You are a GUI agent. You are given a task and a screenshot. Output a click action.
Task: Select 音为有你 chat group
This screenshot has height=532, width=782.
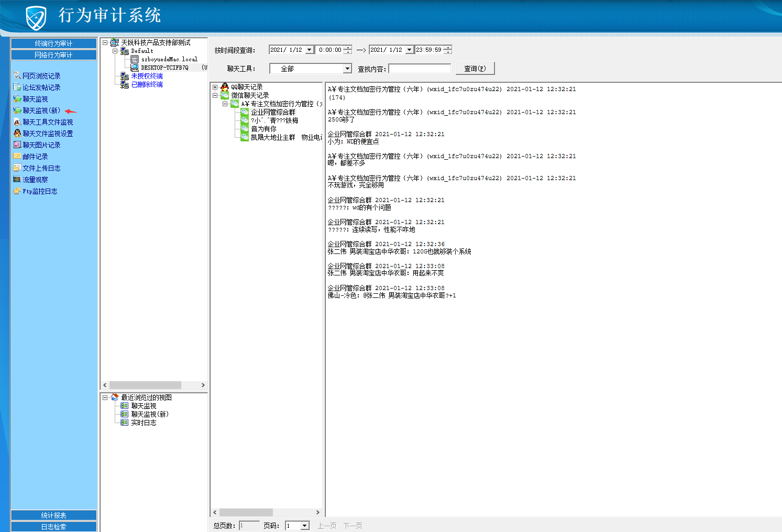pos(263,129)
